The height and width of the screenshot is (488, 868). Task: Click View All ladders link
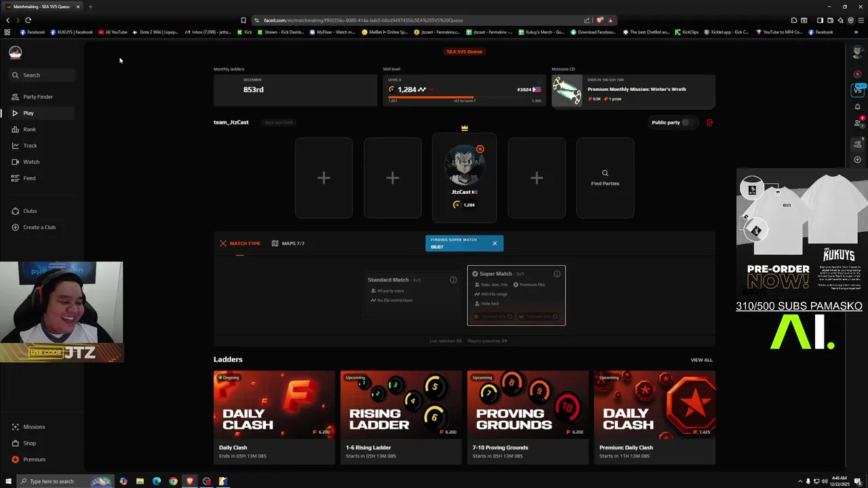pos(701,360)
